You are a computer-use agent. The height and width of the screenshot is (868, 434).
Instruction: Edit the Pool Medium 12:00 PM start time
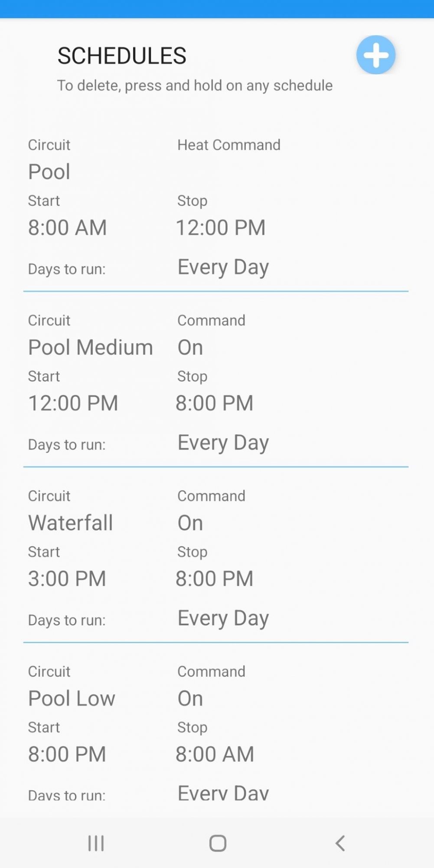(x=73, y=403)
